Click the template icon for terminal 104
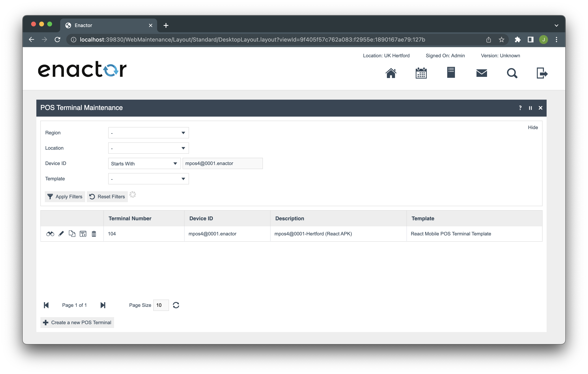This screenshot has height=374, width=588. click(x=83, y=234)
